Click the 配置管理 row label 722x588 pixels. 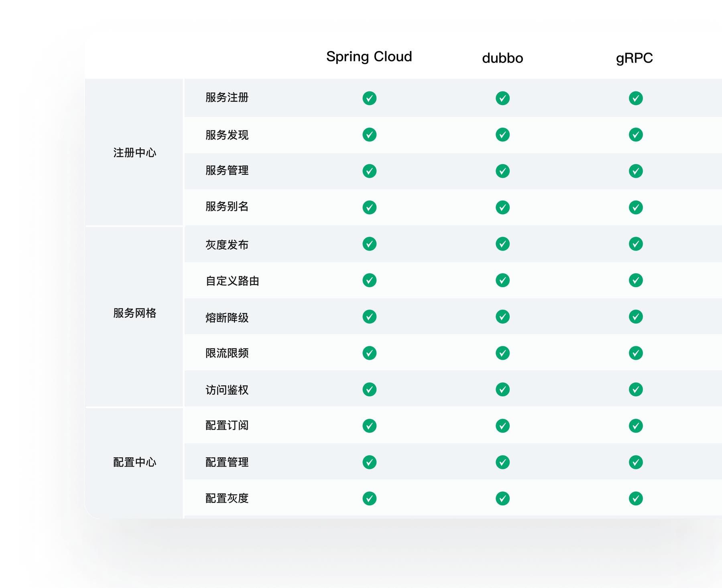pyautogui.click(x=226, y=462)
